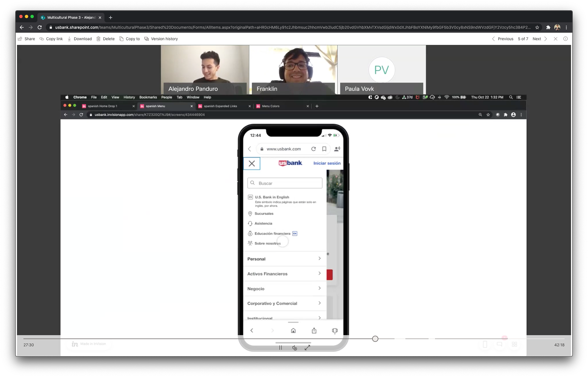Image resolution: width=588 pixels, height=377 pixels.
Task: Click the Wi-Fi icon in recorded menu bar
Action: [x=447, y=97]
